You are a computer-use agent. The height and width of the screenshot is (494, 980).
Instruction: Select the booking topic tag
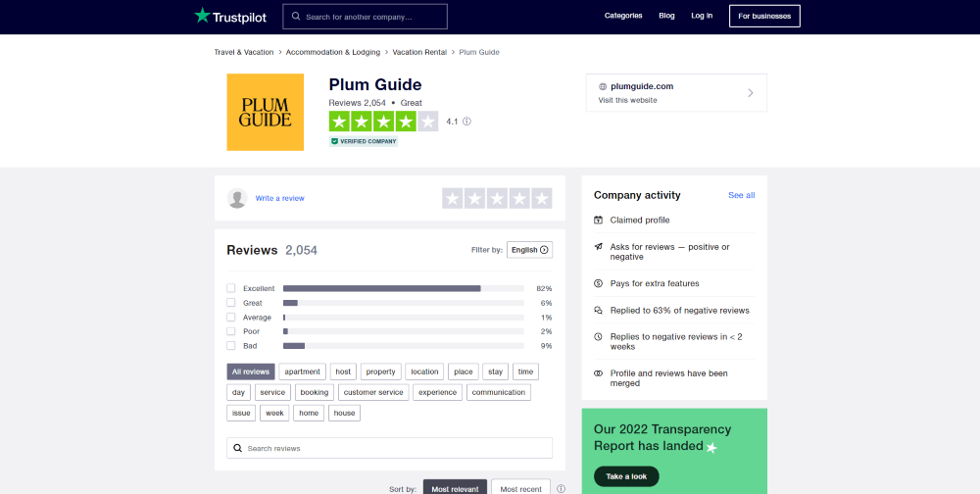tap(315, 393)
